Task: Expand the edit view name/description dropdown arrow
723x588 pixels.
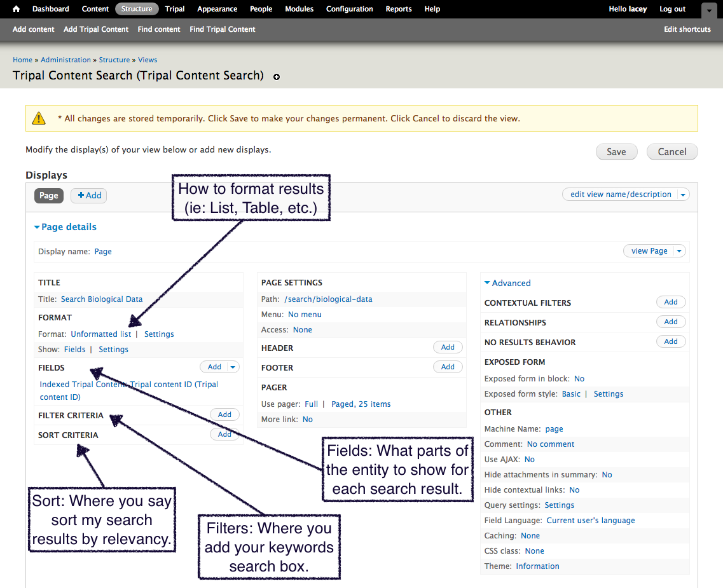Action: coord(683,195)
